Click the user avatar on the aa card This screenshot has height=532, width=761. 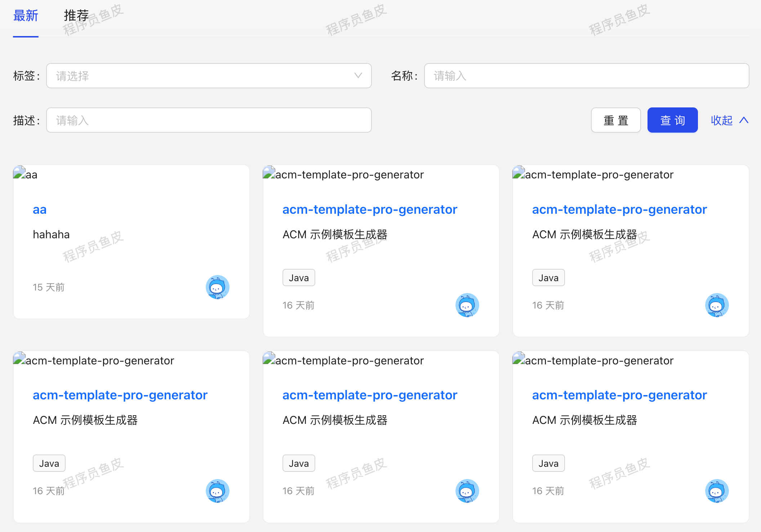[217, 287]
